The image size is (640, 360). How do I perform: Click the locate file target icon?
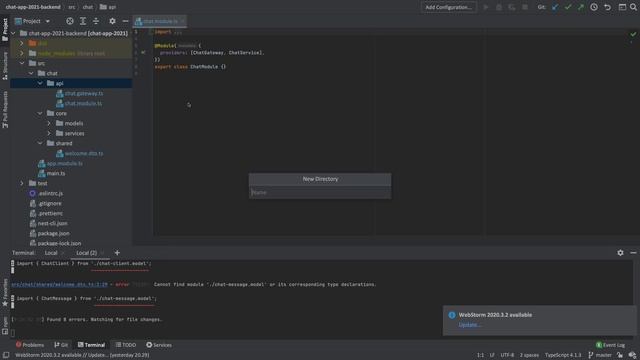click(70, 21)
